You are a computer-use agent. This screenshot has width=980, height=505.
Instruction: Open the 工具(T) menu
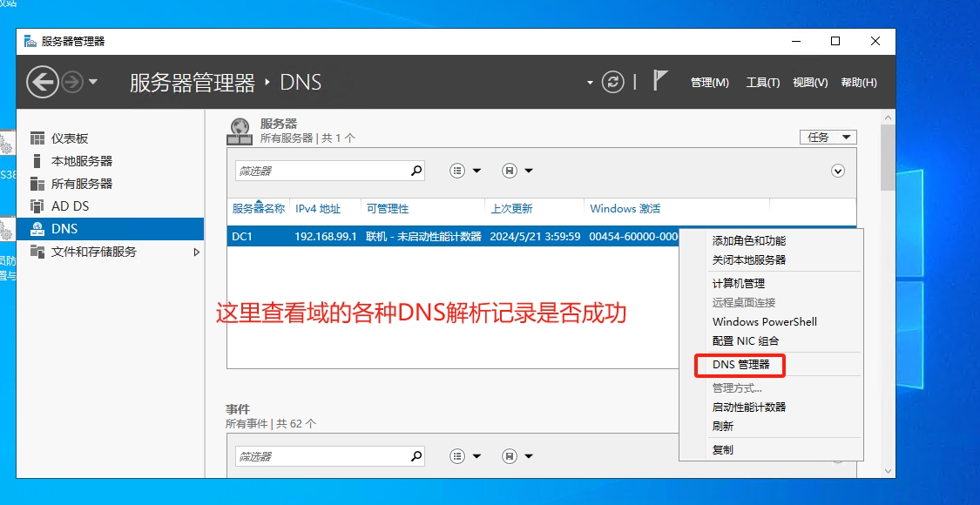[x=762, y=83]
